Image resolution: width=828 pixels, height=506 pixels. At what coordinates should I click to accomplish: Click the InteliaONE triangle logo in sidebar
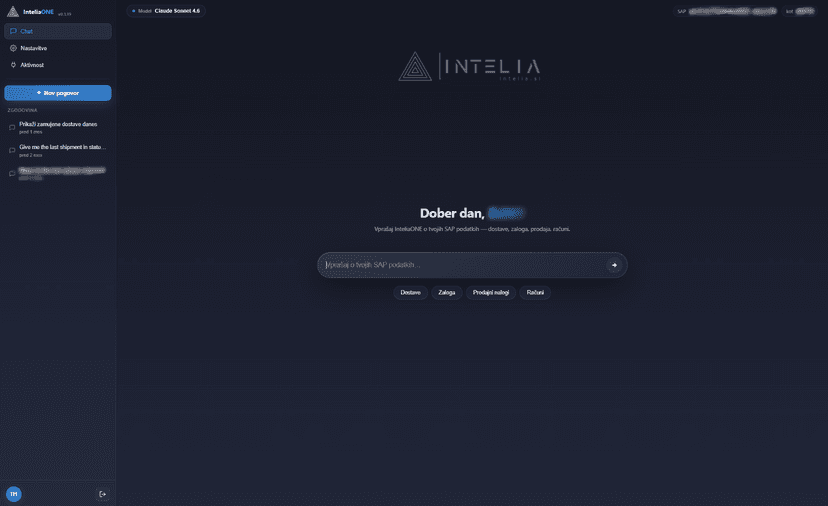tap(13, 12)
